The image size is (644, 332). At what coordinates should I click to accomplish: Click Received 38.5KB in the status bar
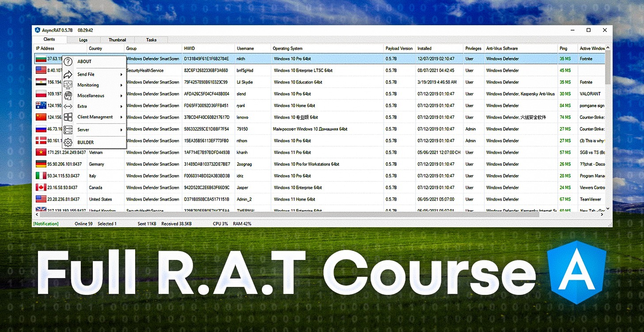coord(177,224)
